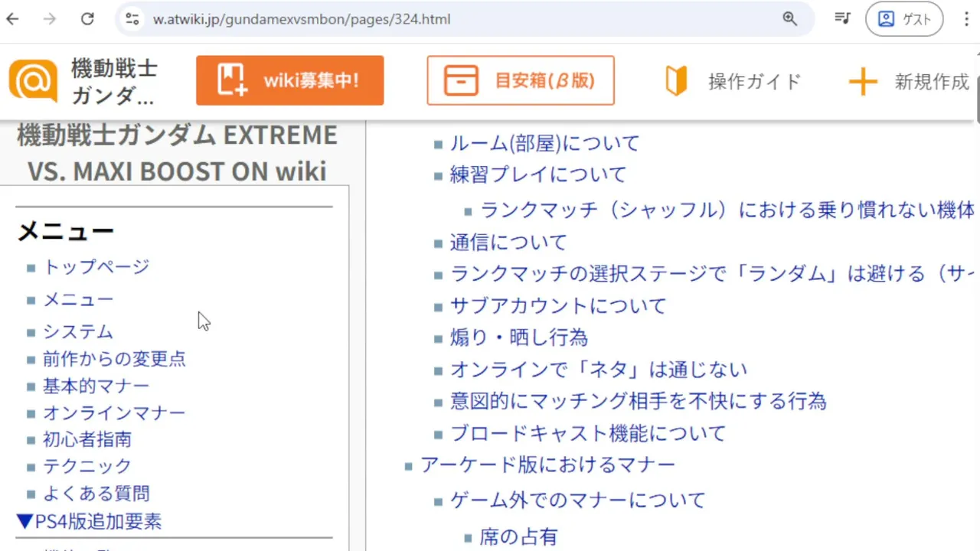Jump to ブロードキャスト機能について section
This screenshot has height=551, width=980.
tap(588, 433)
